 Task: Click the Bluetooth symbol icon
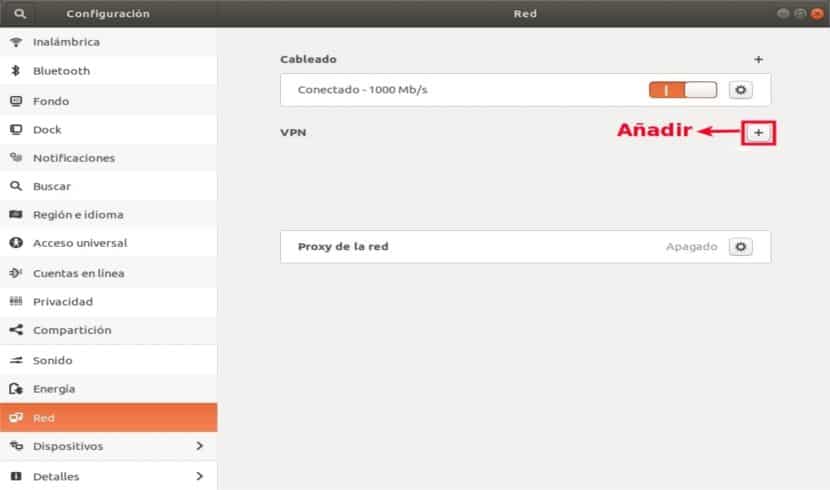pos(16,70)
